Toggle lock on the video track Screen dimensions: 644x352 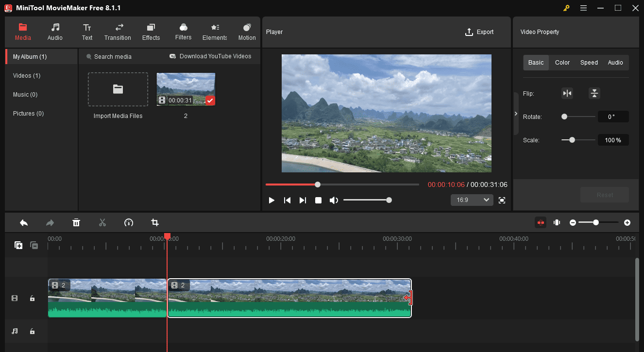pos(32,299)
